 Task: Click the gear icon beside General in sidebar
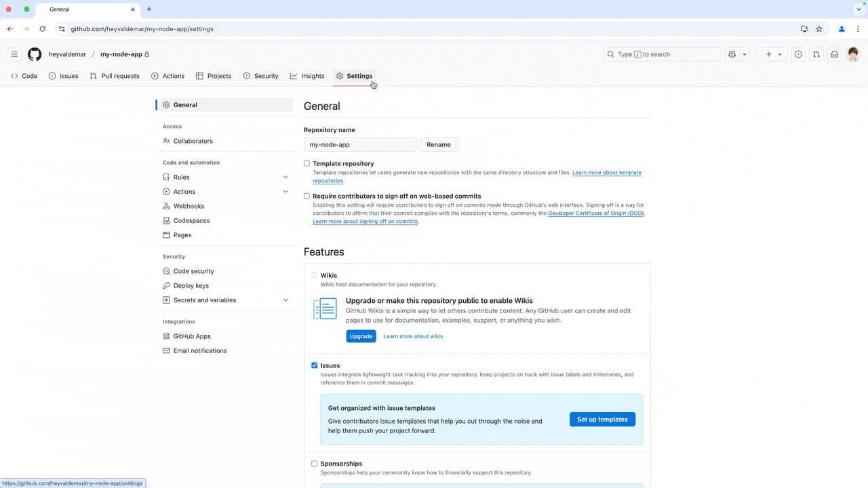click(x=167, y=105)
